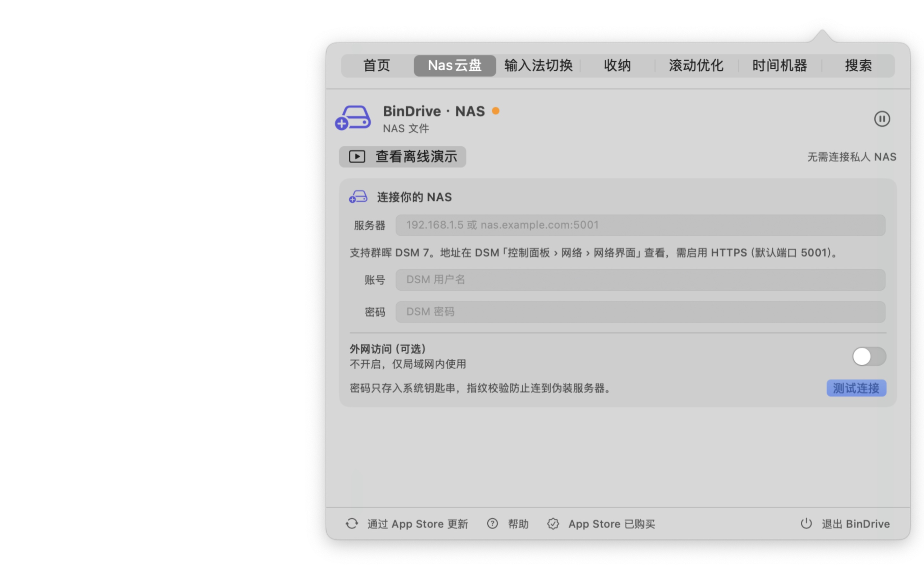The image size is (924, 578).
Task: Switch to the 首页 tab
Action: point(376,66)
